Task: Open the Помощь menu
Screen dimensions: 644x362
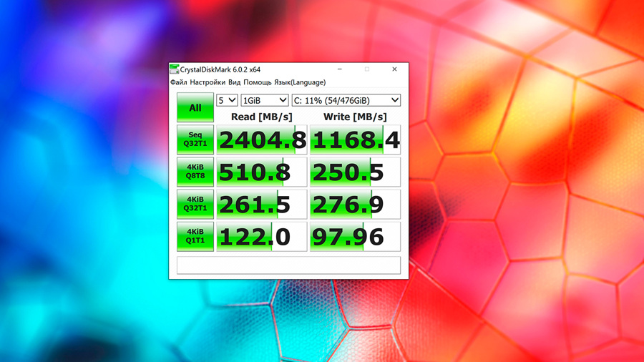Action: point(257,82)
